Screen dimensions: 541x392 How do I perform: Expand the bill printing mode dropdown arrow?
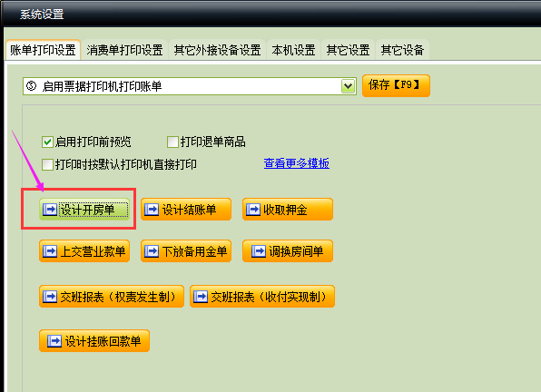(349, 86)
